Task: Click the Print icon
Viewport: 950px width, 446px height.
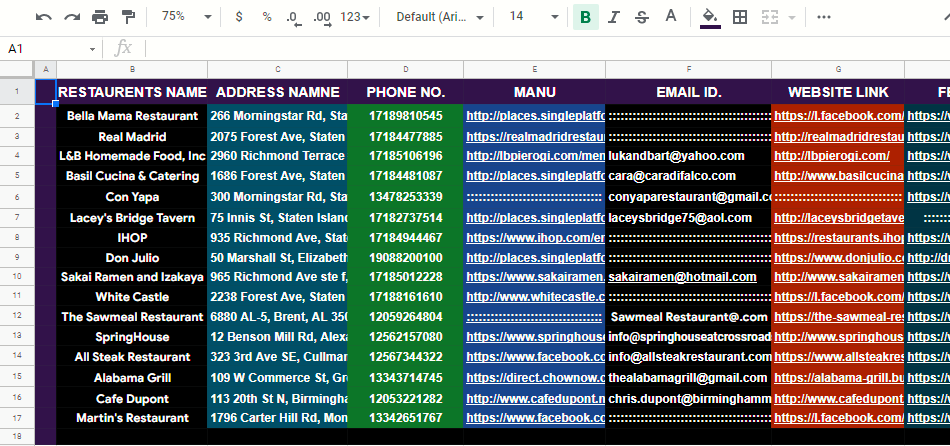Action: (x=100, y=17)
